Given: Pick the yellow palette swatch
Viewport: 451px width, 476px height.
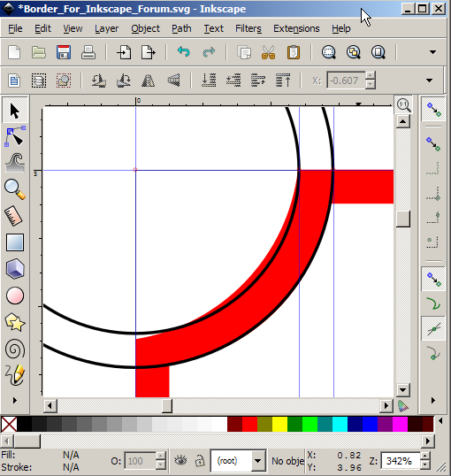Looking at the screenshot, I should 279,424.
